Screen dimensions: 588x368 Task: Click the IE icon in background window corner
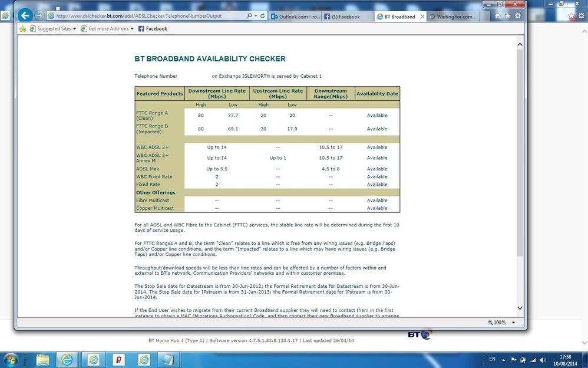(5, 15)
